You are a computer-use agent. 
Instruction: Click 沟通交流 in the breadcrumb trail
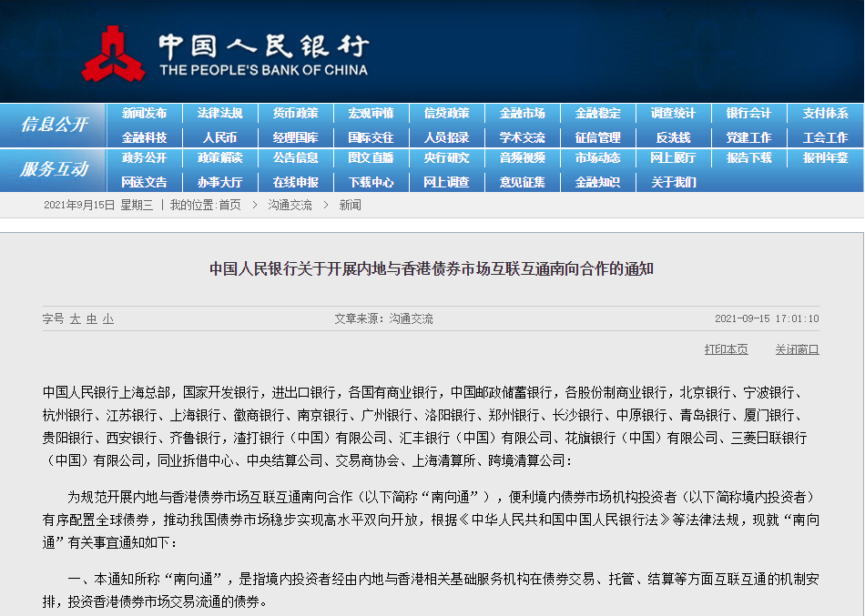point(290,206)
